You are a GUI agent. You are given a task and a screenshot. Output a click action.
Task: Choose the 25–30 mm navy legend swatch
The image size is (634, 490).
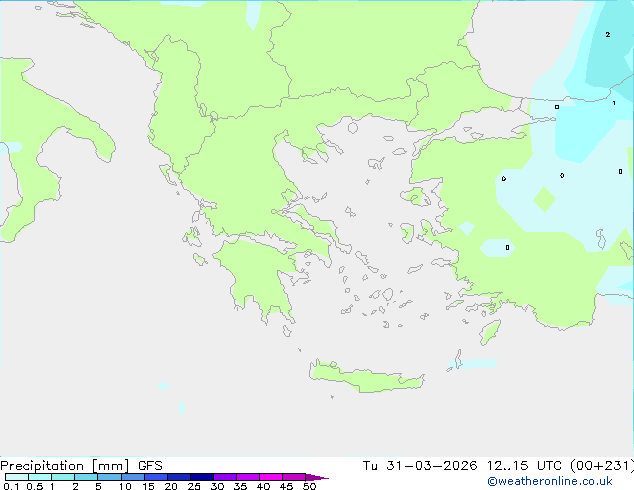(202, 477)
